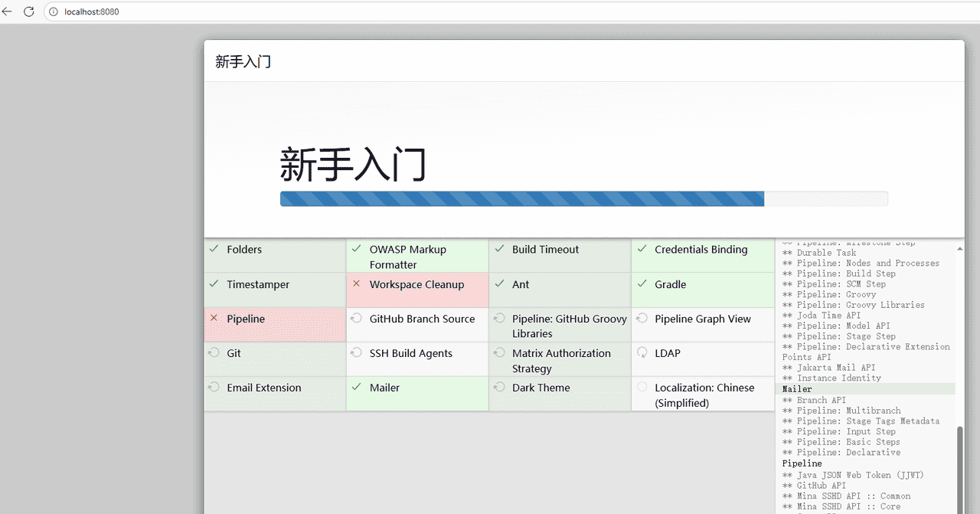Image resolution: width=980 pixels, height=514 pixels.
Task: Click the spinner icon next to LDAP
Action: [642, 353]
